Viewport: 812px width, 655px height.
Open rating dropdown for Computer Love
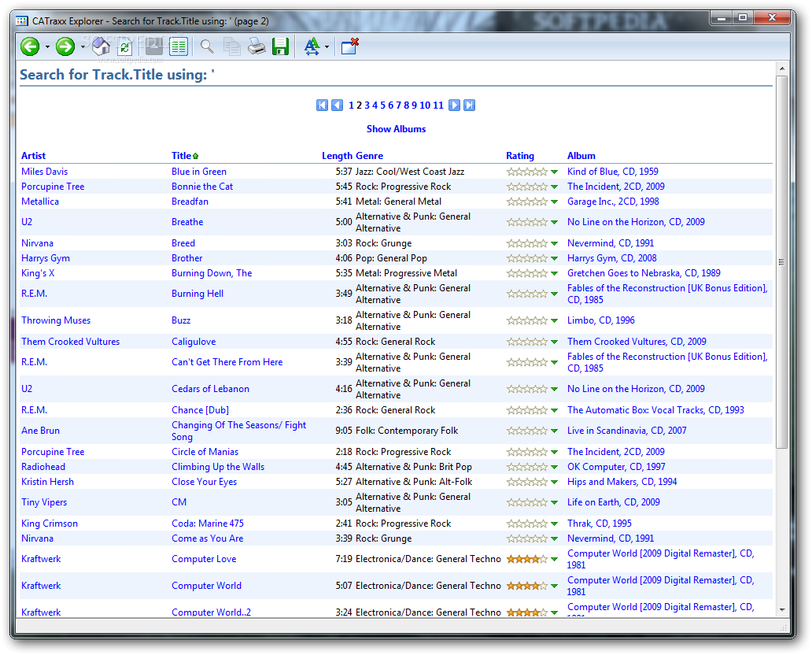click(x=554, y=559)
